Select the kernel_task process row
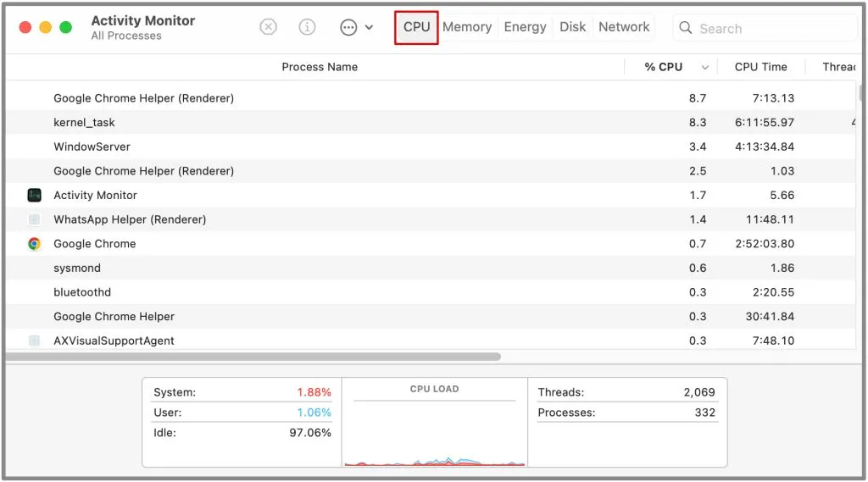Screen dimensions: 868x482 tap(431, 122)
